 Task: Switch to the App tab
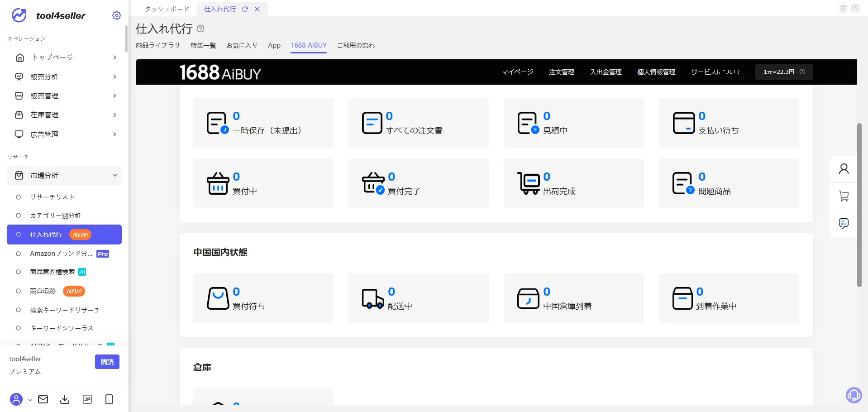coord(274,45)
